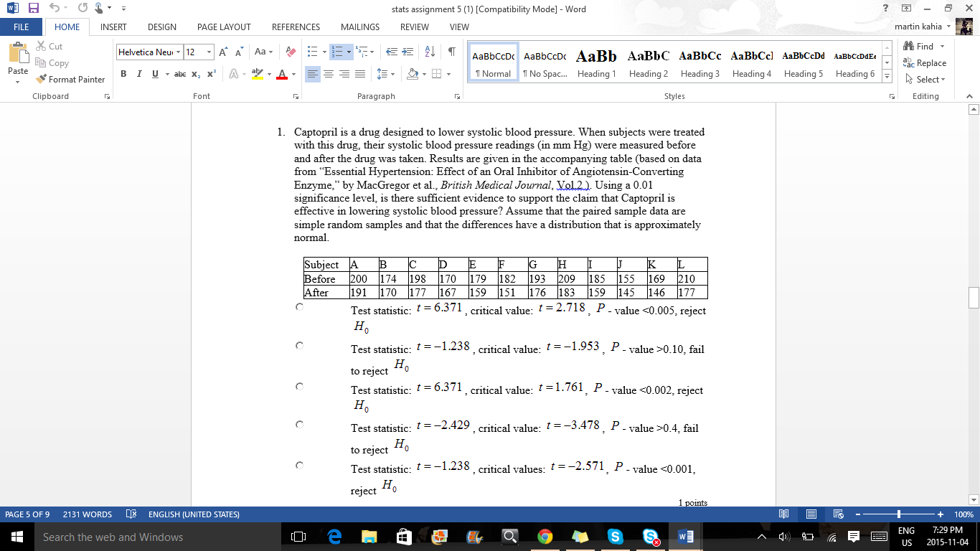This screenshot has height=551, width=980.
Task: Switch to the REVIEW tab
Action: coord(415,27)
